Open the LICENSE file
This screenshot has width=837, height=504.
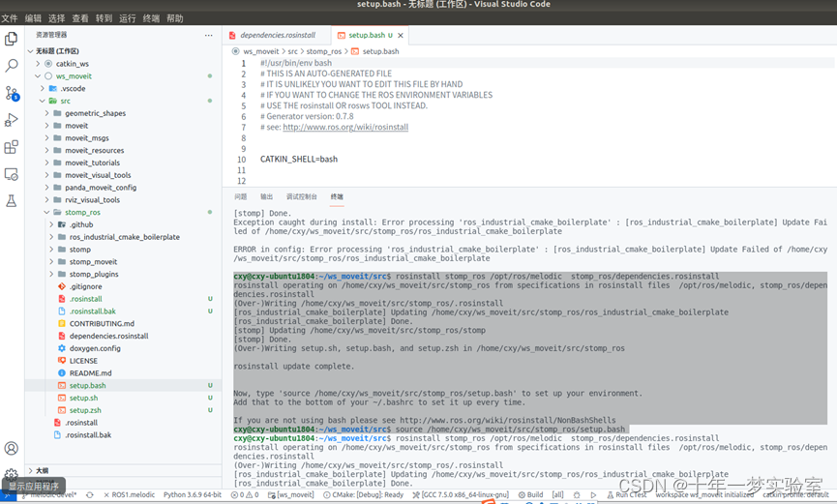click(83, 361)
